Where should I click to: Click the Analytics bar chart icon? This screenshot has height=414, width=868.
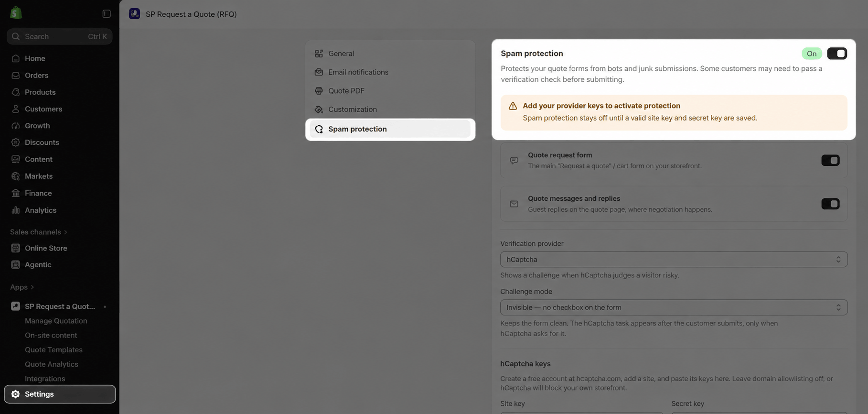pos(16,210)
